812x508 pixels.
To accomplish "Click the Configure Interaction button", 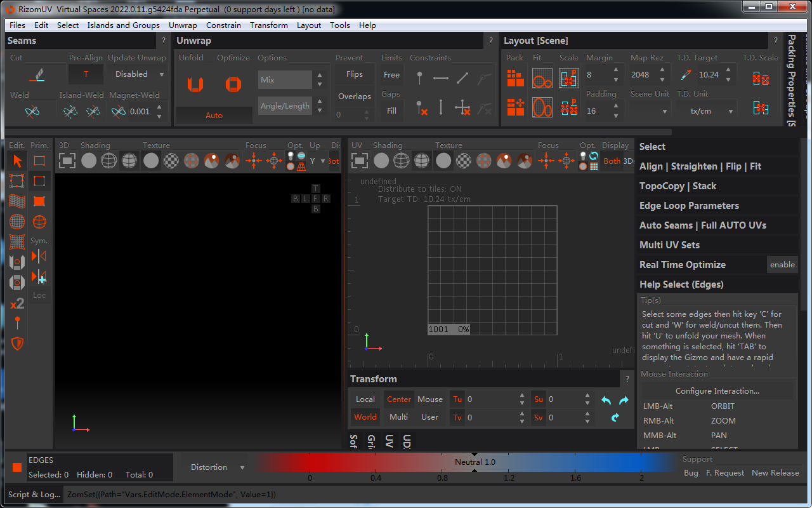I will pos(717,391).
